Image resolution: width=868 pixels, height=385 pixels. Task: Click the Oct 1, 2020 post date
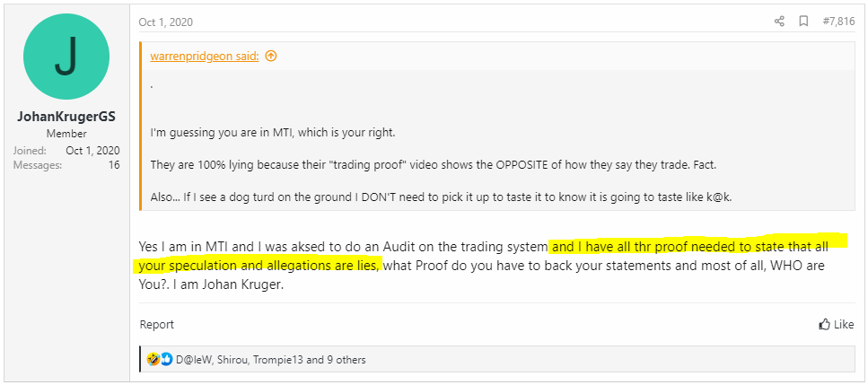(x=165, y=22)
